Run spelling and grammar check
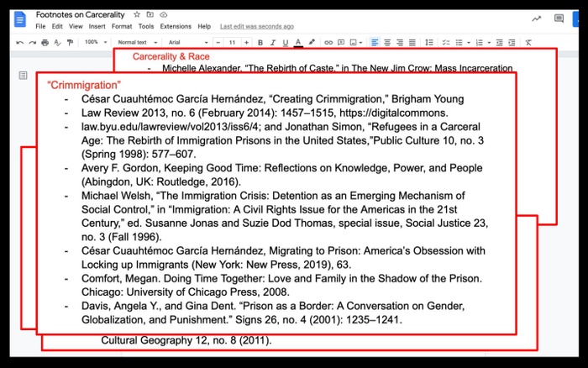The image size is (588, 368). click(57, 43)
